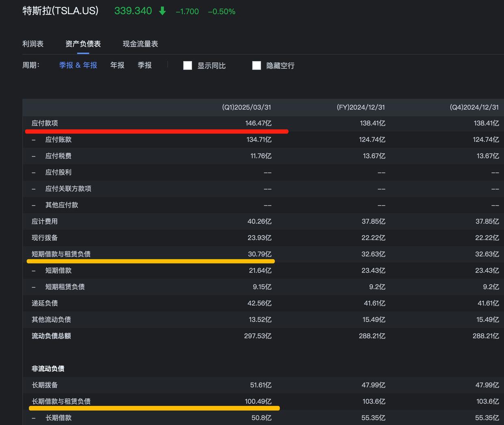Screen dimensions: 504x425
Task: Enable the 显示同比 checkbox
Action: pyautogui.click(x=187, y=65)
